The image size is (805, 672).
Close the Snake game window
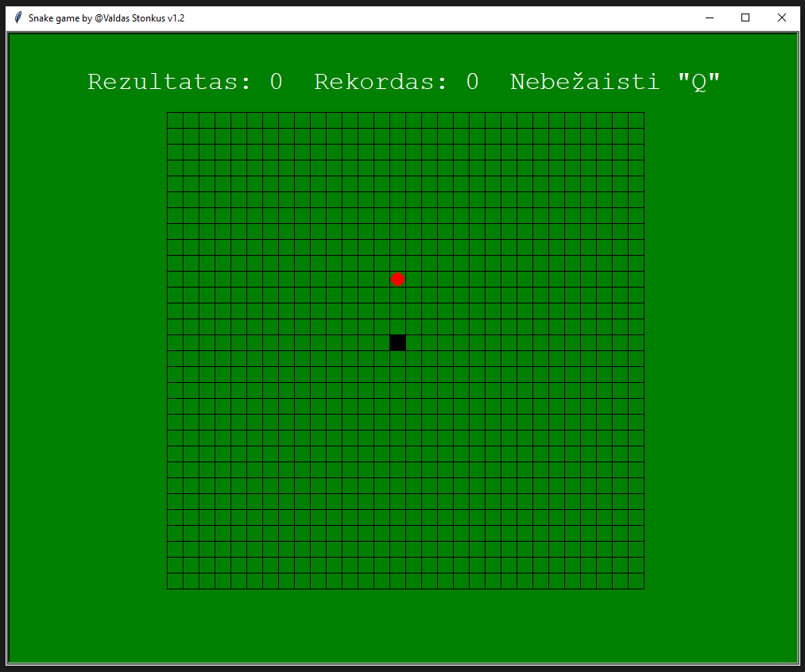point(782,17)
